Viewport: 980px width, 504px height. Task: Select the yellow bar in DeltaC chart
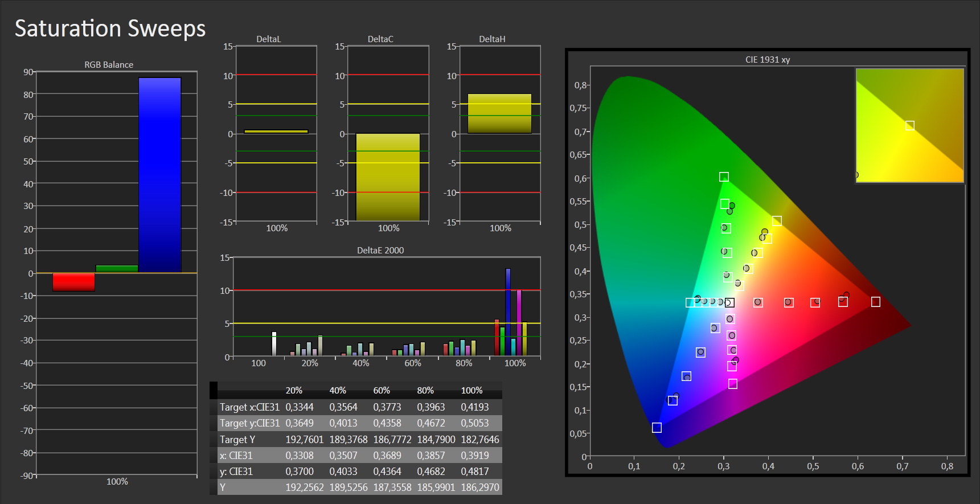[x=388, y=177]
